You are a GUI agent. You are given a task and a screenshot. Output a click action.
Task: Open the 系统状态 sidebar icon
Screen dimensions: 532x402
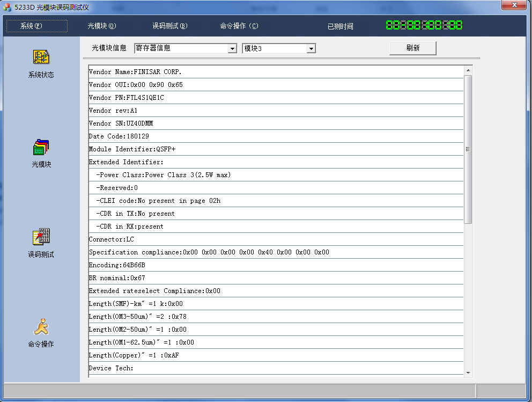(x=41, y=57)
